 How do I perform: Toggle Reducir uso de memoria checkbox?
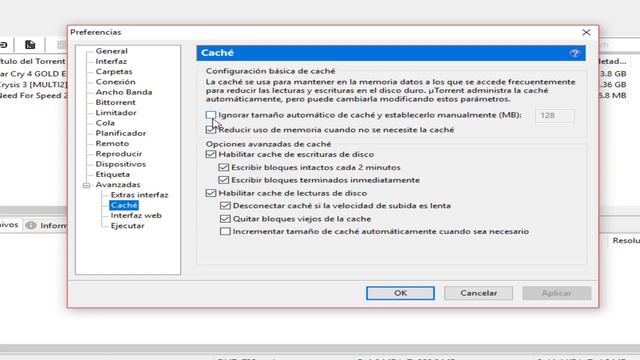pos(211,130)
